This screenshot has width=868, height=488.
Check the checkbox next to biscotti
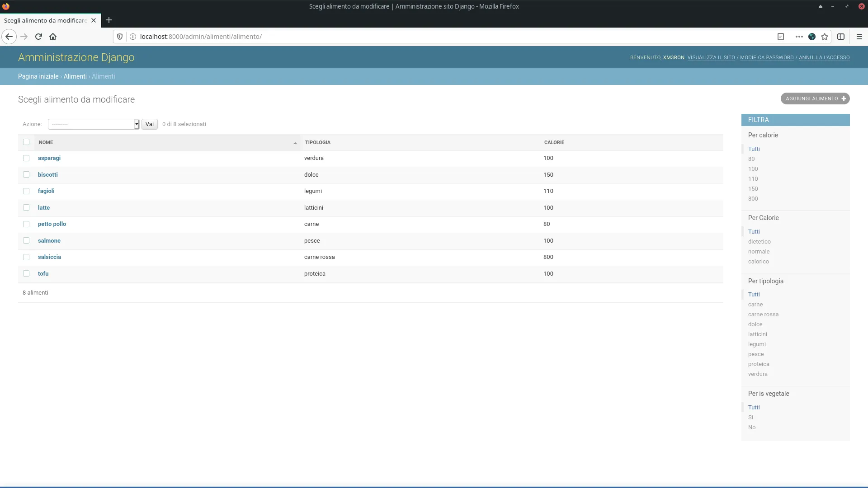coord(26,174)
